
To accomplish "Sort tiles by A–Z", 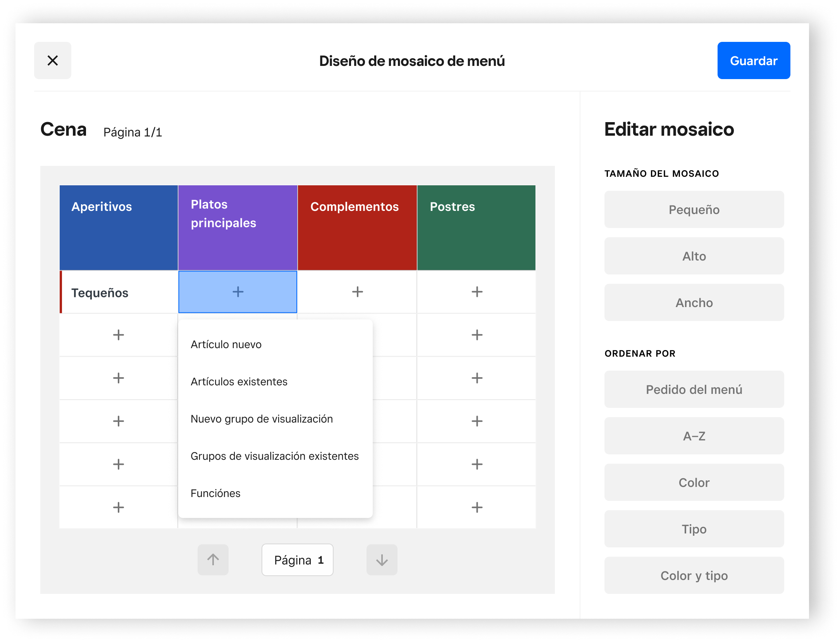I will click(694, 436).
